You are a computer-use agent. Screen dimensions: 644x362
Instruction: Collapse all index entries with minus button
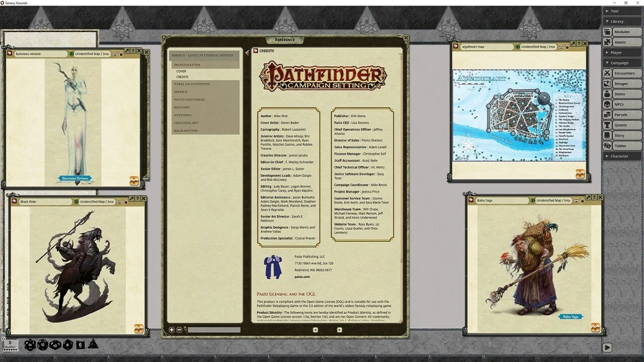coord(179,330)
